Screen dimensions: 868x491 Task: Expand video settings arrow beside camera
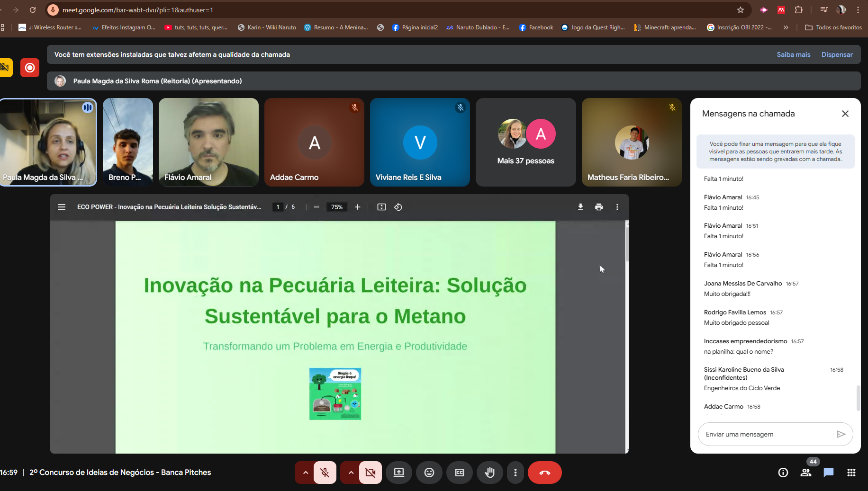pos(351,473)
